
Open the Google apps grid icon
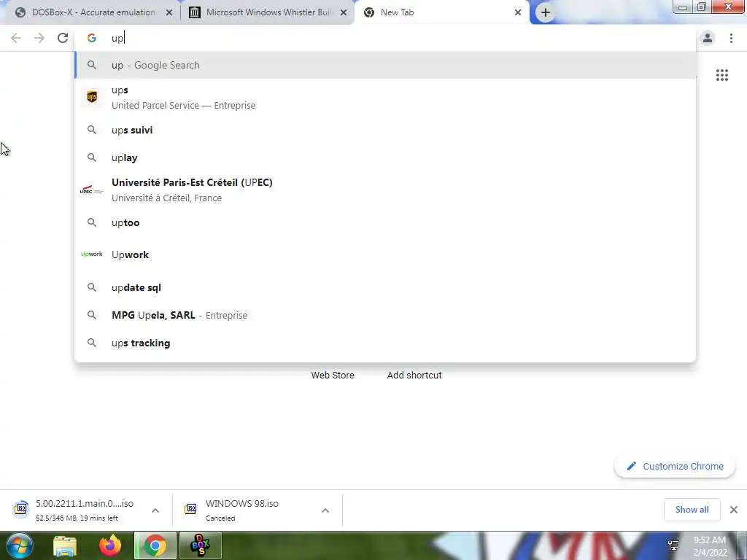721,75
